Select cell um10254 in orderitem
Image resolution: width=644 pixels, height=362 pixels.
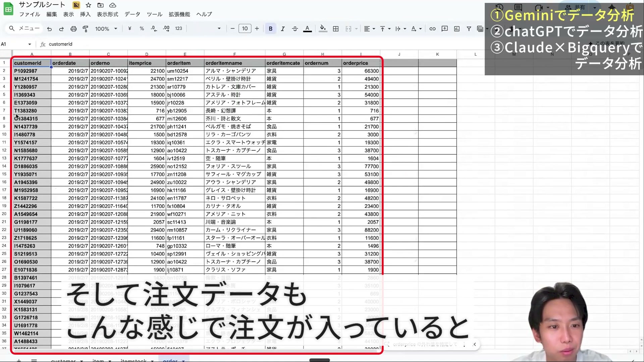(185, 71)
